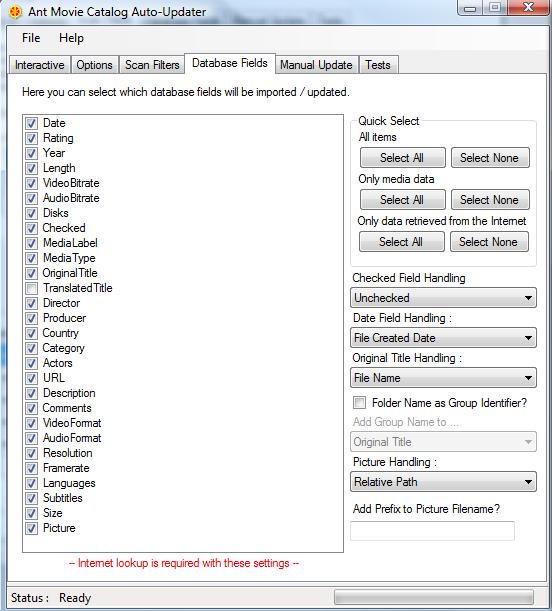This screenshot has width=552, height=611.
Task: Toggle the Comments checkbox
Action: coord(32,408)
